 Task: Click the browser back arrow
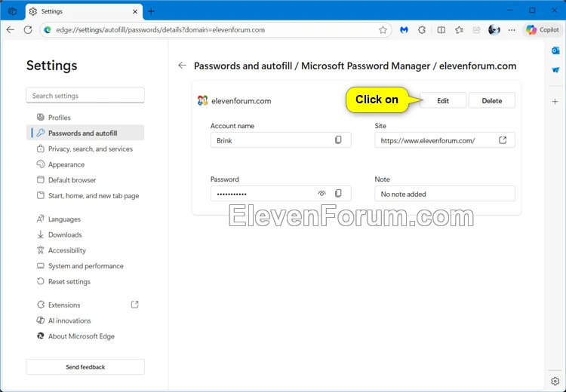click(11, 30)
